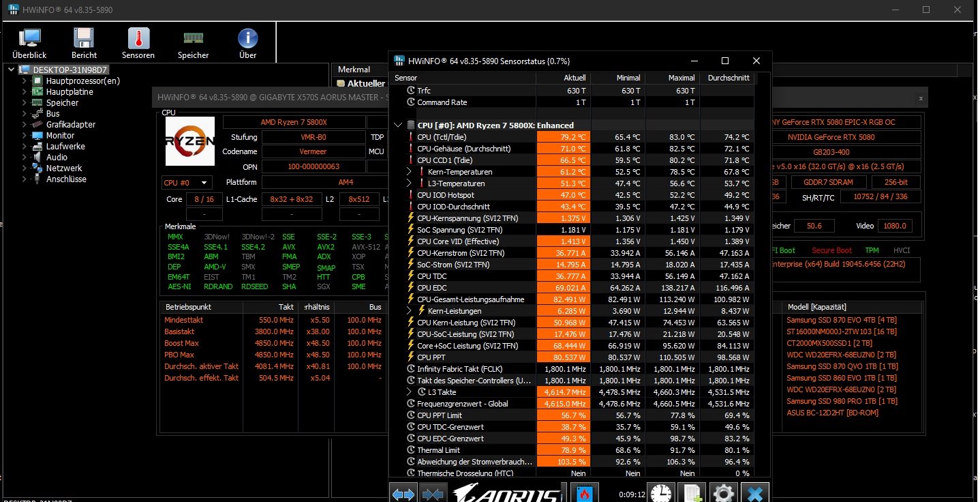980x502 pixels.
Task: Click the Betriebspunkt column header
Action: (x=201, y=307)
